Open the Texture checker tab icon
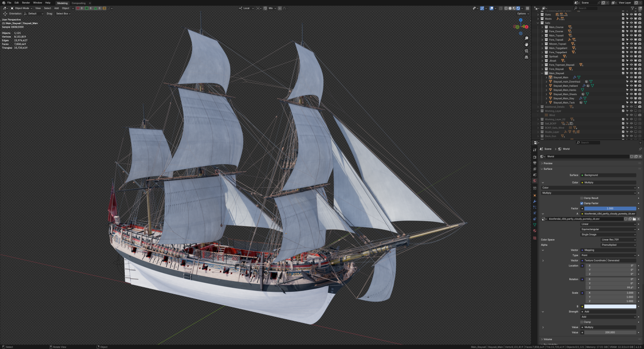 (x=534, y=238)
